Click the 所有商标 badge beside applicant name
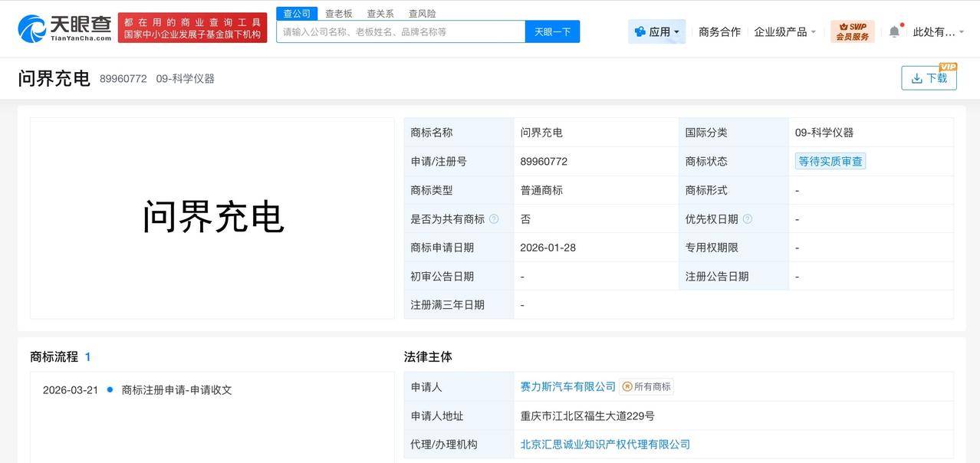Image resolution: width=980 pixels, height=463 pixels. [x=646, y=386]
